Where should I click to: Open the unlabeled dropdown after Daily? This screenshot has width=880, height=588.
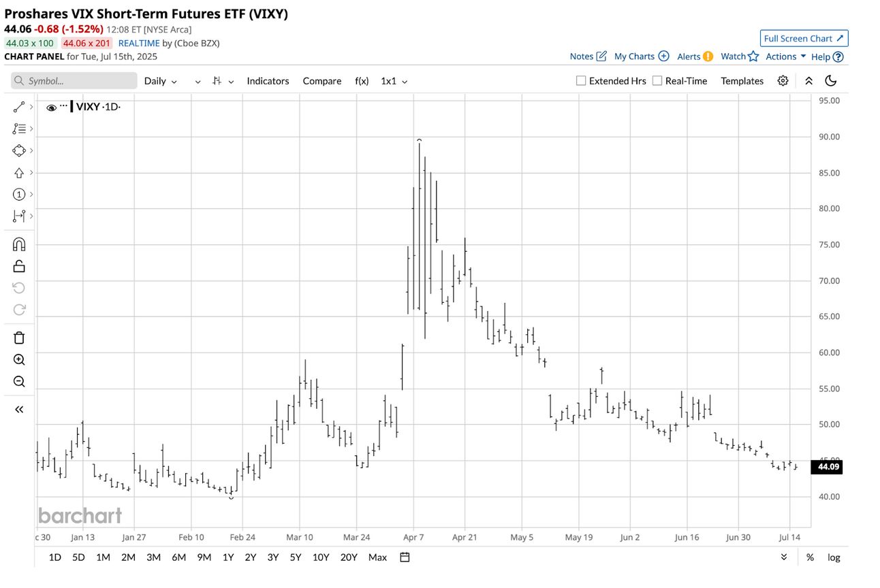(198, 81)
